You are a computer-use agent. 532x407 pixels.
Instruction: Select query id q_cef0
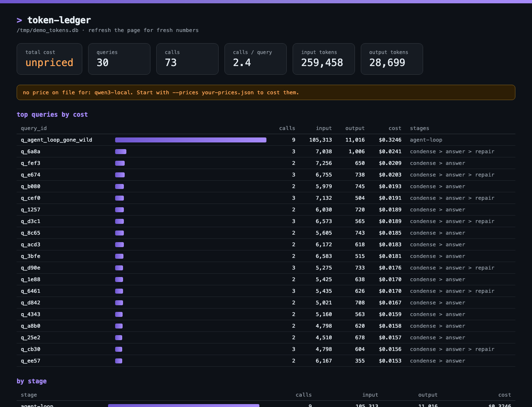[x=30, y=198]
